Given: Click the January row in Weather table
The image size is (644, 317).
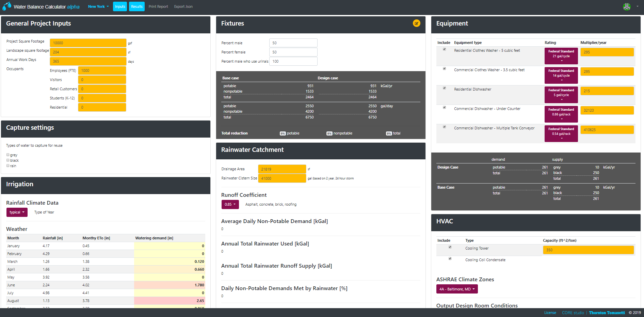Looking at the screenshot, I should (x=106, y=246).
